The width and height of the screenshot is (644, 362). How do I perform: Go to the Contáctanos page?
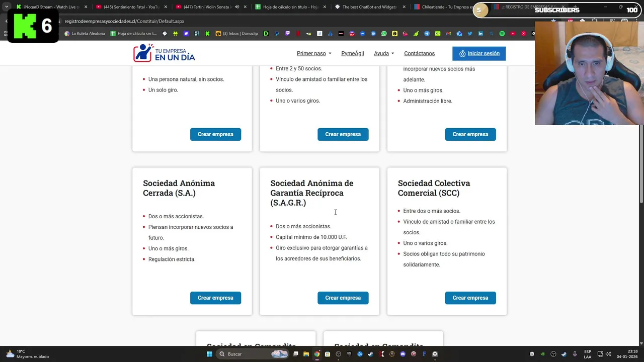coord(419,53)
